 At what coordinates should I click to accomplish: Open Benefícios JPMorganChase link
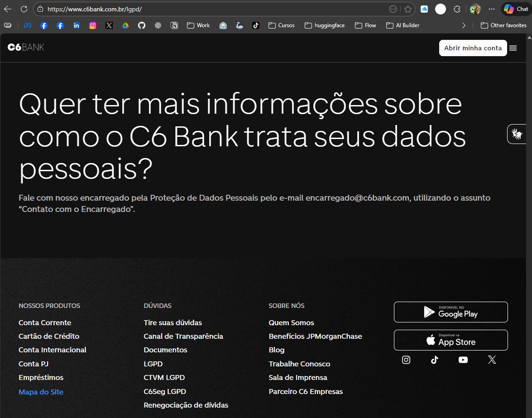(316, 336)
